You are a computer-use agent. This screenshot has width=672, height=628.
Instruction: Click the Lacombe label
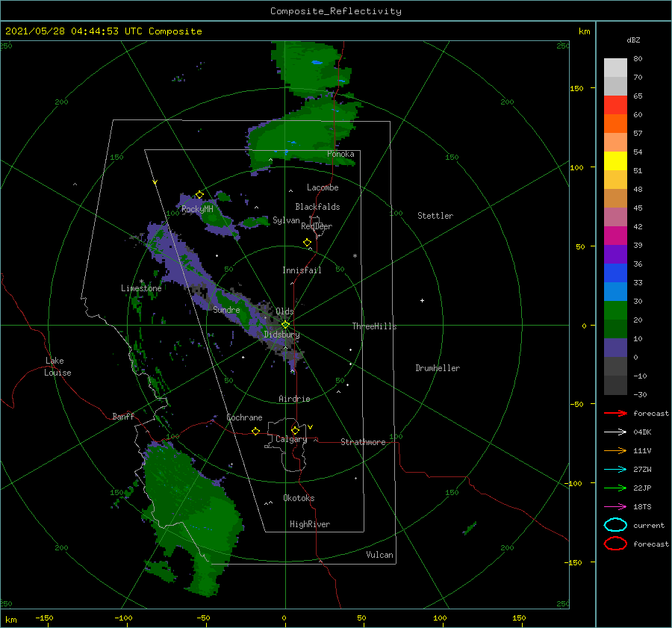pos(323,187)
